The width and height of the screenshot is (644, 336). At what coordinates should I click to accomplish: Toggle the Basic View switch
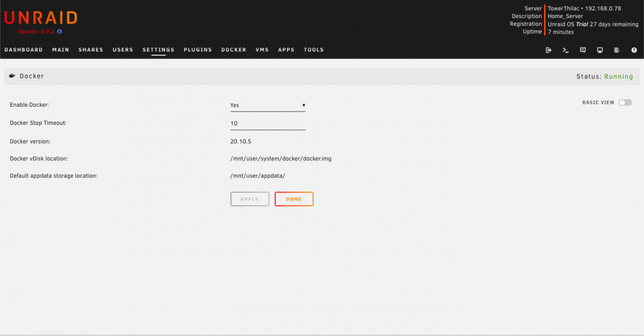point(625,102)
